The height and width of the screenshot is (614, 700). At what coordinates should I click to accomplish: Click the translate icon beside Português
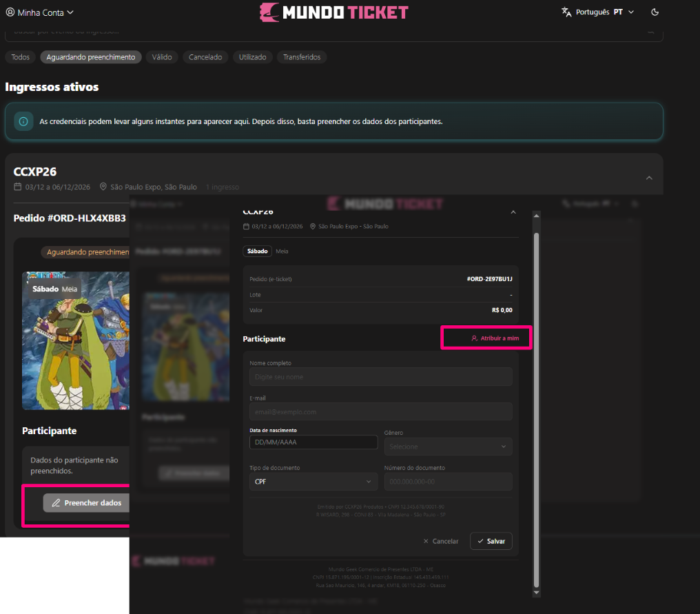click(x=566, y=12)
